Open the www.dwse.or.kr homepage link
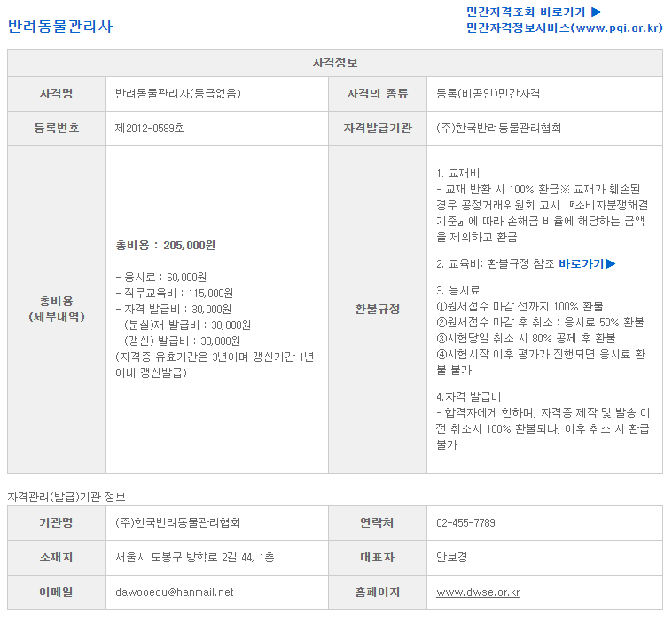Viewport: 672px width, 619px height. pyautogui.click(x=477, y=592)
